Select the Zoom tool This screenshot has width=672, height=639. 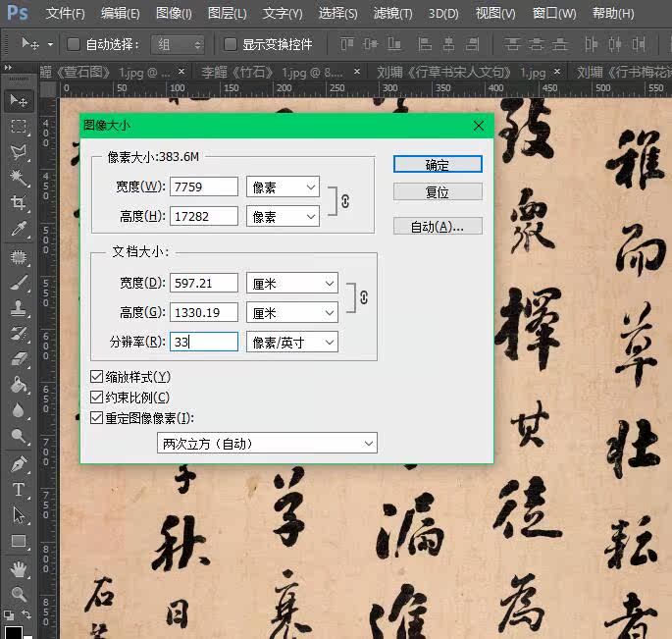tap(18, 595)
